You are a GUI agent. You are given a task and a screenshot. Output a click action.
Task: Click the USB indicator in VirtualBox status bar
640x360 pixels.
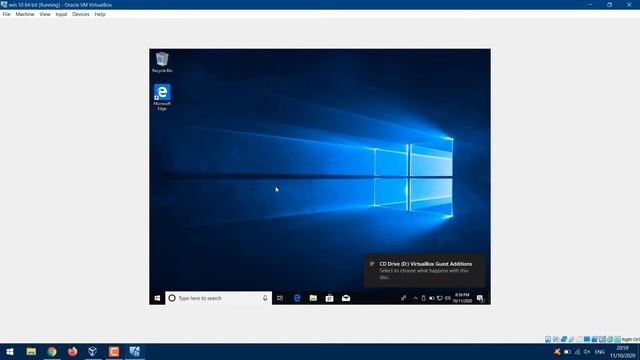tap(571, 339)
